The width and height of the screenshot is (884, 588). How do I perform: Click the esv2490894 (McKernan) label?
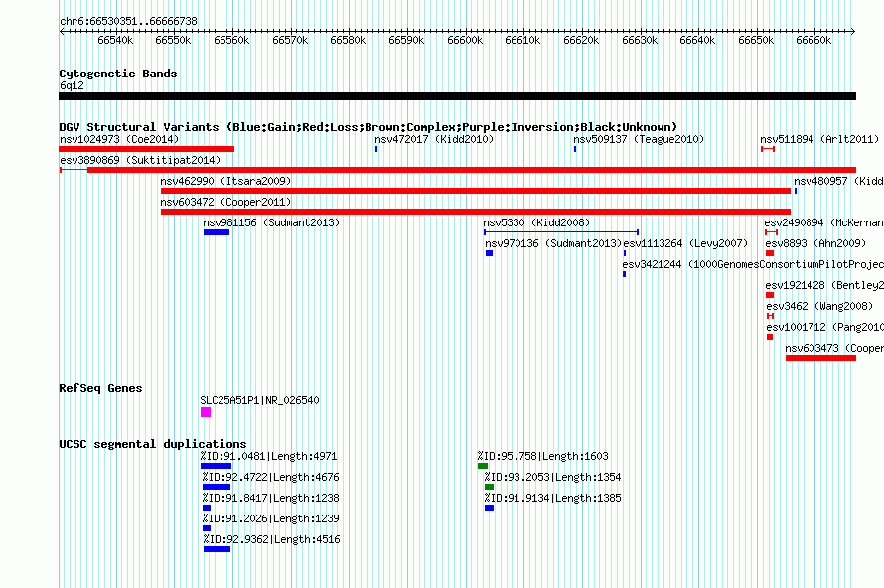click(x=823, y=222)
